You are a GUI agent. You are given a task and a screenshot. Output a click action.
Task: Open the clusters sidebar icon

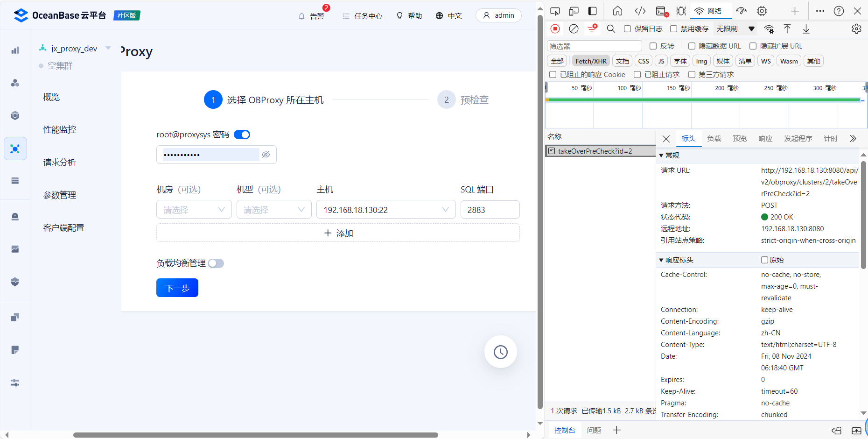tap(15, 83)
